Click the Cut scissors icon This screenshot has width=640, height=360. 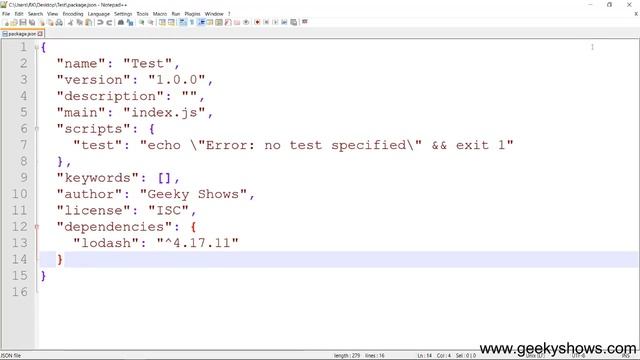(x=70, y=22)
